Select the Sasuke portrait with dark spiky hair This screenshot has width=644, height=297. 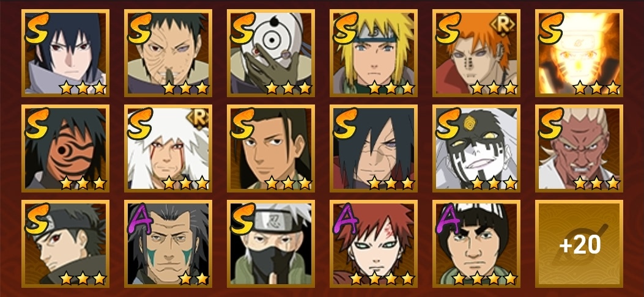click(x=65, y=53)
